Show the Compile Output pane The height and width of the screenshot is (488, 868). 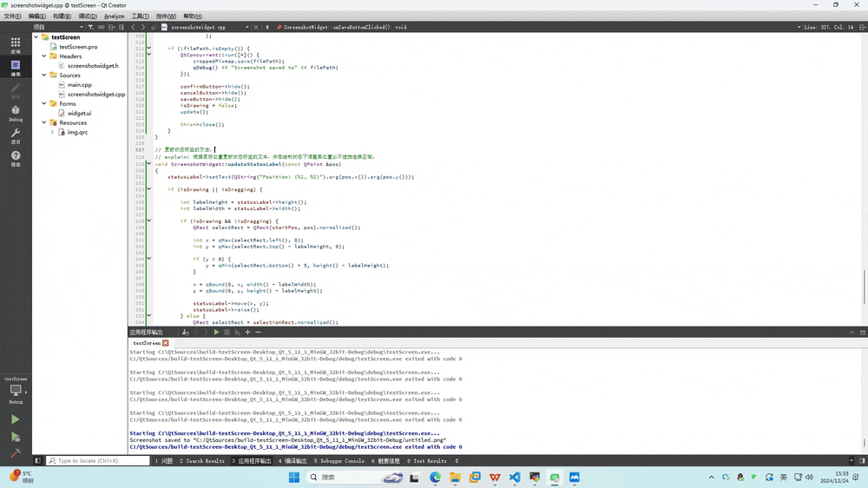point(293,461)
